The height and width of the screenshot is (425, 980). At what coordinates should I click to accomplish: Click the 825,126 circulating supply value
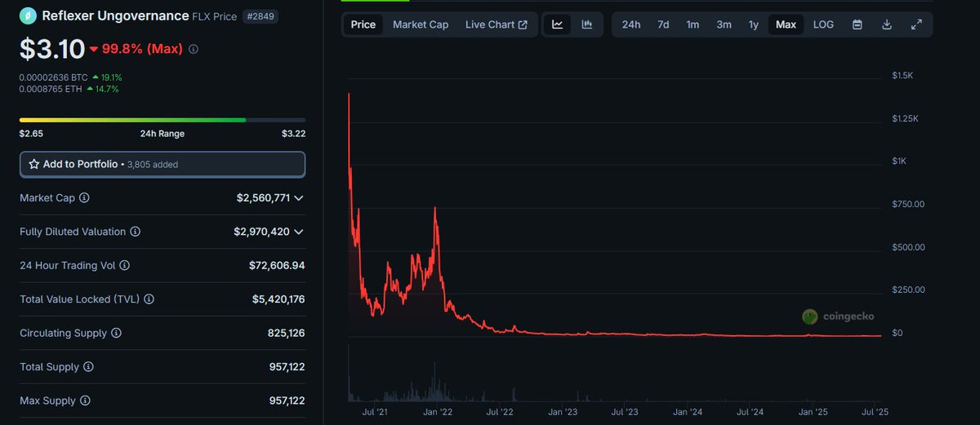pos(287,333)
